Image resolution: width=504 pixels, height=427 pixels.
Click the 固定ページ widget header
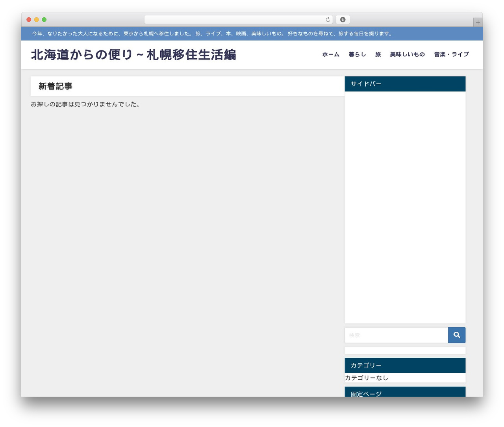[405, 392]
